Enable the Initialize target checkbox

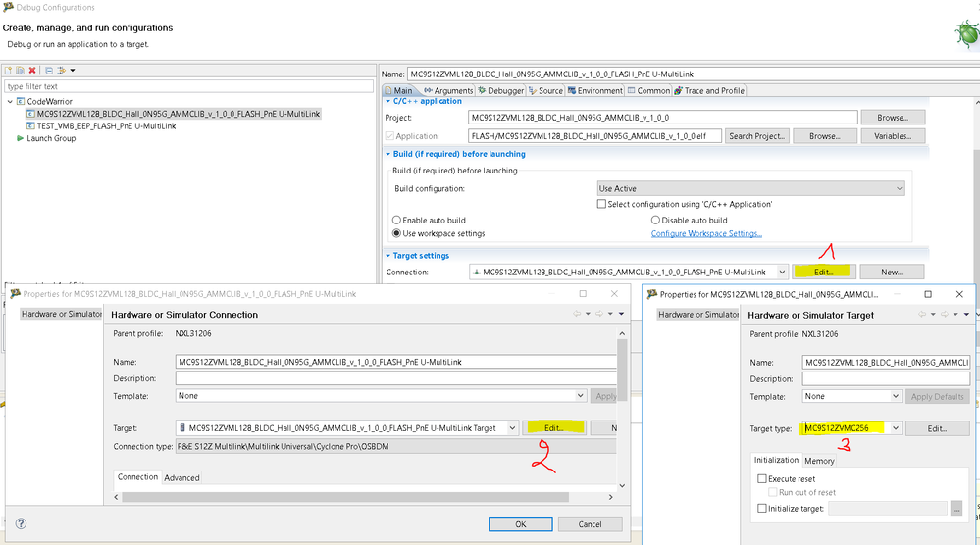[762, 508]
